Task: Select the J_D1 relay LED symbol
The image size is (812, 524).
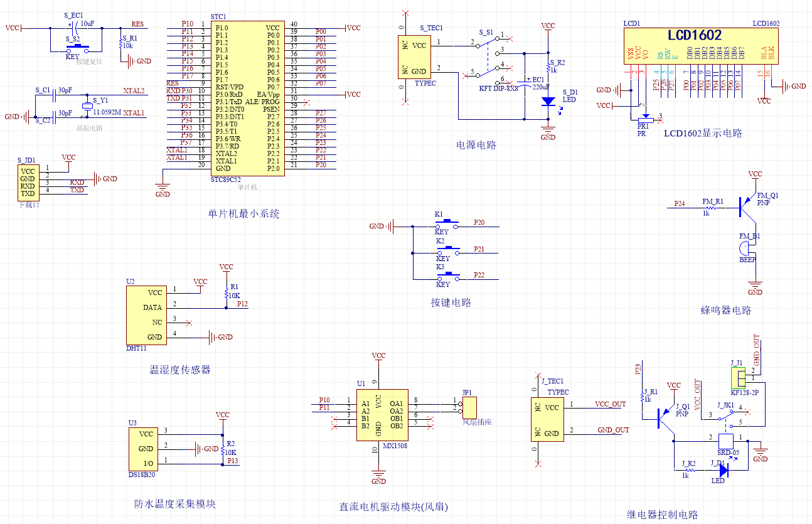Action: coord(724,469)
